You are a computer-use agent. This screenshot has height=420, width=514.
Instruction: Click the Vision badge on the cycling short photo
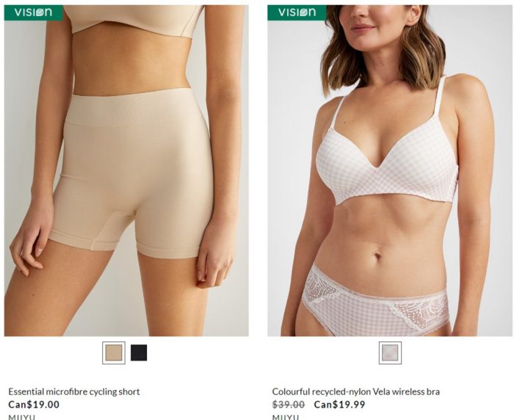(33, 12)
